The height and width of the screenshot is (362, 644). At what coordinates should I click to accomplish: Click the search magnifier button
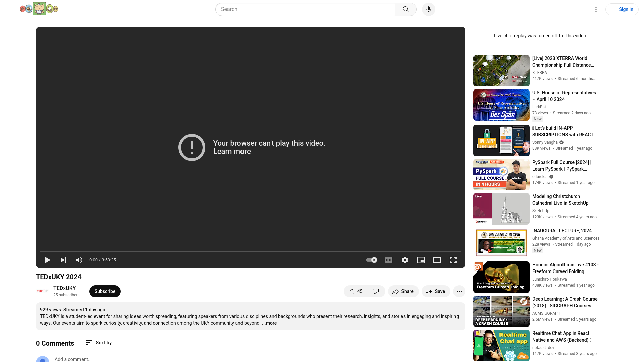point(406,9)
